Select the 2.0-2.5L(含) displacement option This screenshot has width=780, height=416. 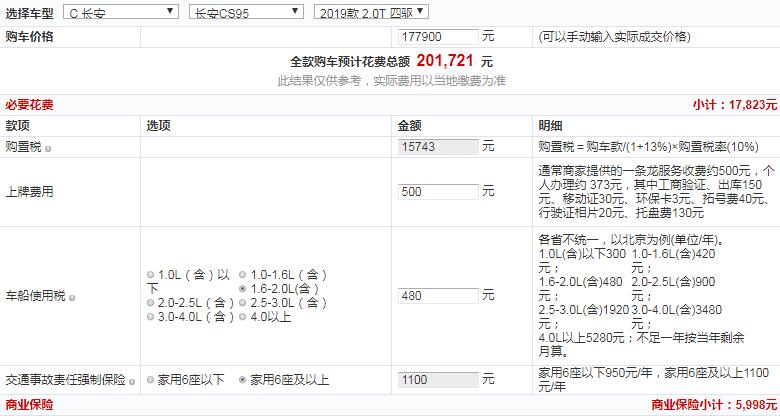pos(150,303)
